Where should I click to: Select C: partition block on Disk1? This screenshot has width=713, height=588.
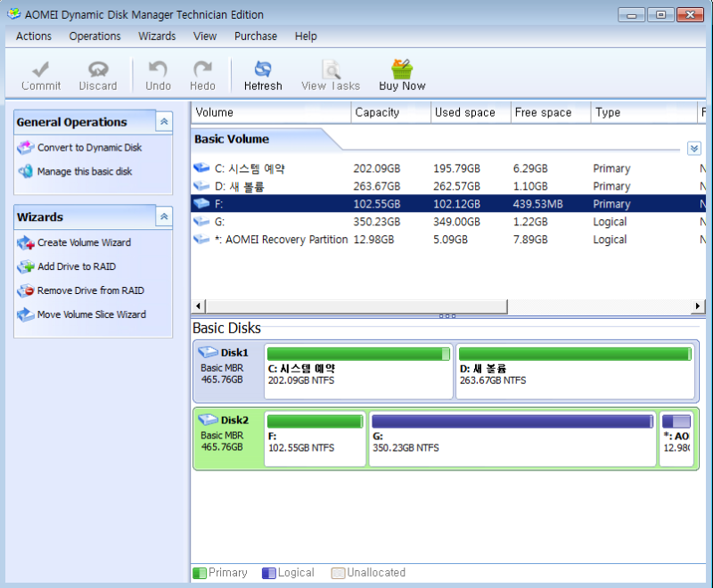[358, 372]
